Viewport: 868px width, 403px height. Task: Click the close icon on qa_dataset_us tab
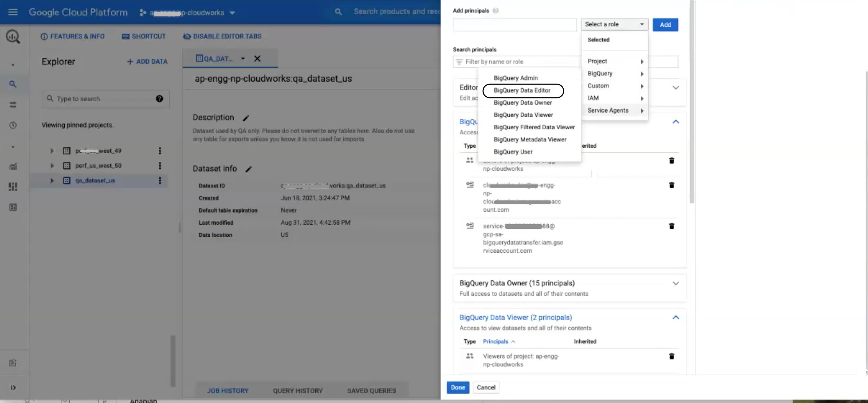pyautogui.click(x=257, y=59)
